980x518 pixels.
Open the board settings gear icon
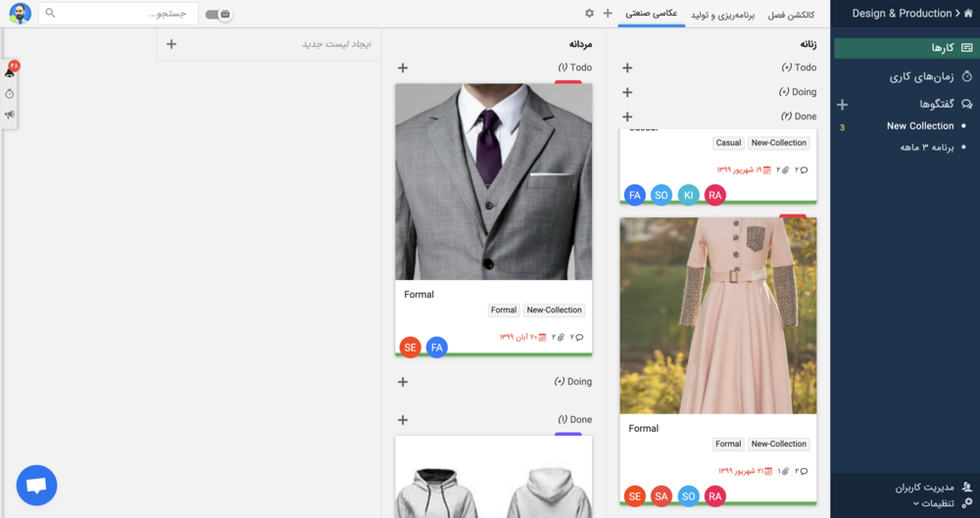pos(589,13)
